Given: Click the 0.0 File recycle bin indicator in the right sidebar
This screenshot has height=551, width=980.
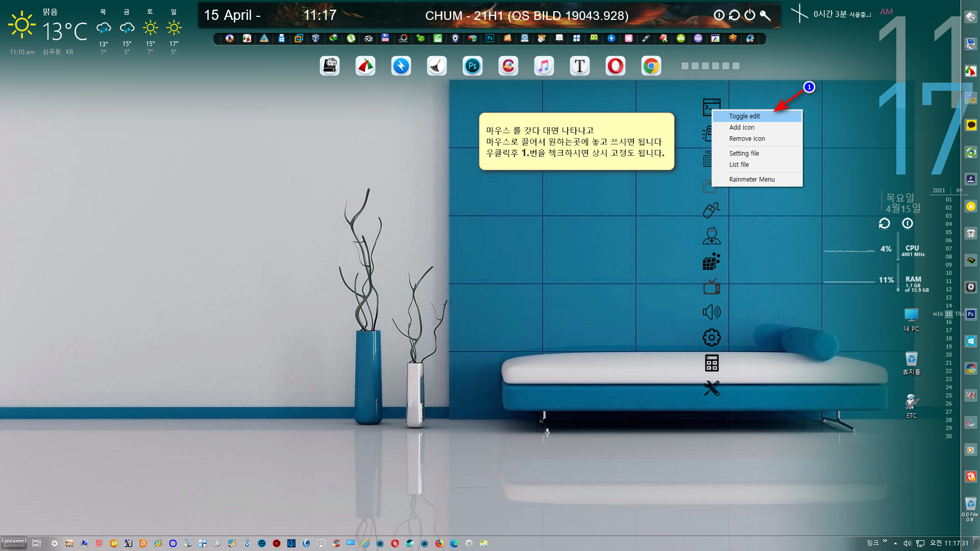Looking at the screenshot, I should click(970, 509).
